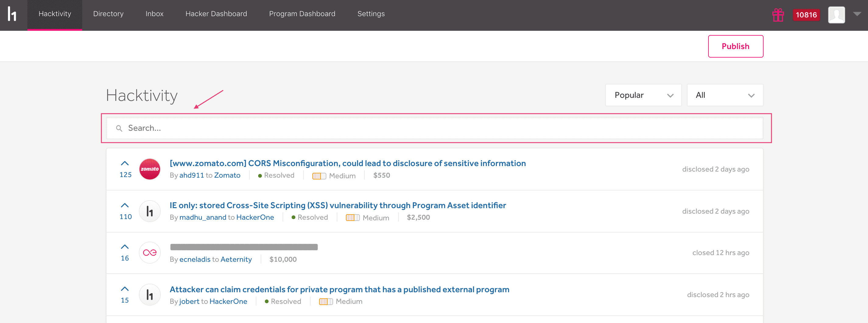This screenshot has height=323, width=868.
Task: Click the Aeternity program logo
Action: (x=149, y=253)
